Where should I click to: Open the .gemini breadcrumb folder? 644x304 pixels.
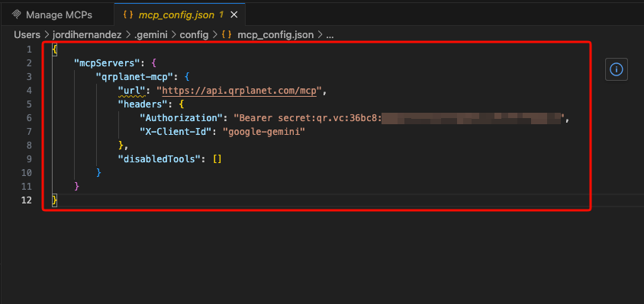coord(150,35)
